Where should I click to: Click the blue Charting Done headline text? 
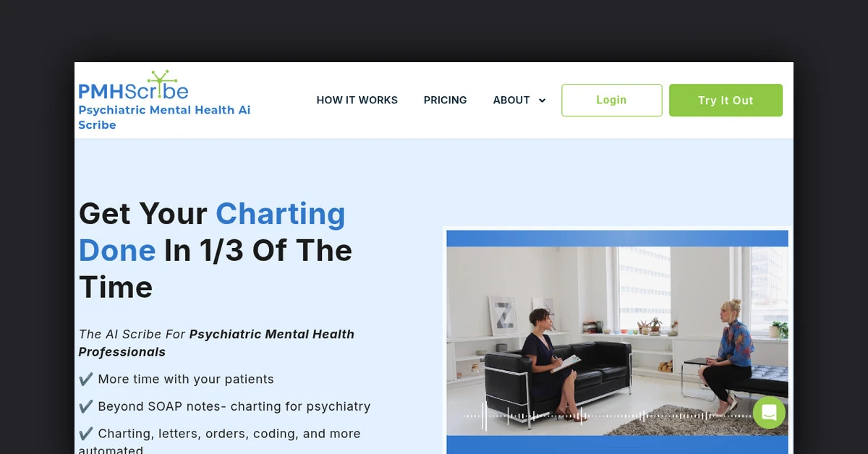pyautogui.click(x=212, y=232)
